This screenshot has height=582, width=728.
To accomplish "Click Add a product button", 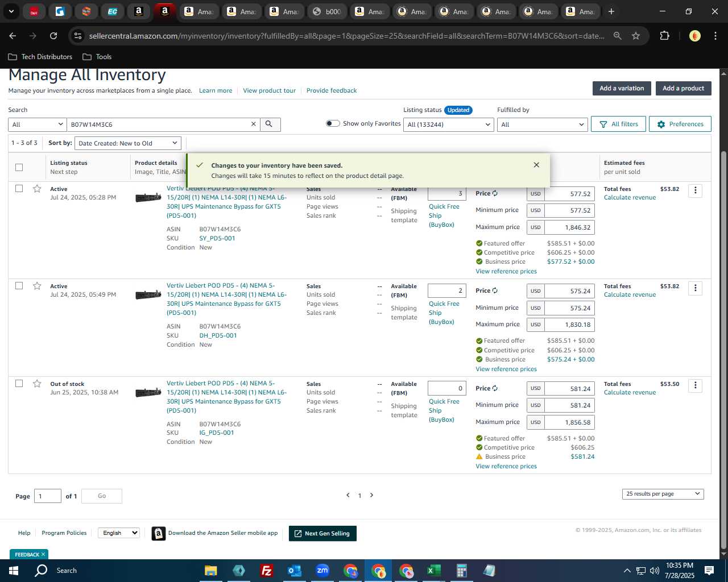I will (x=683, y=88).
